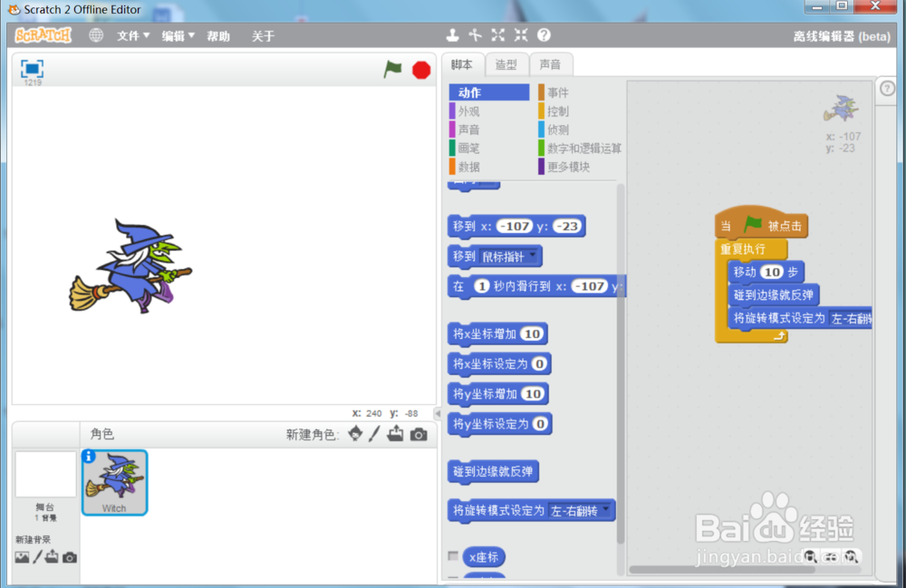The width and height of the screenshot is (906, 588).
Task: Open rotation style dropdown in palette block
Action: click(605, 509)
